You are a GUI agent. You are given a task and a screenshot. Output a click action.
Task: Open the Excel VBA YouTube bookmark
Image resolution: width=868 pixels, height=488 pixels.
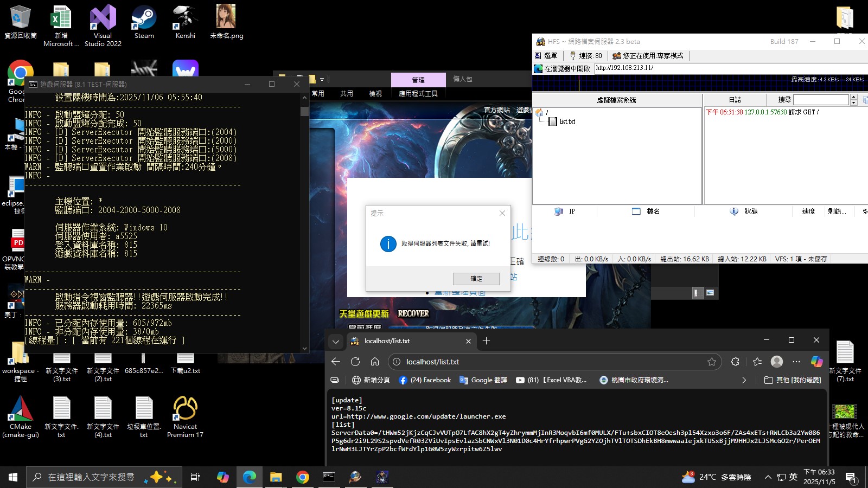pyautogui.click(x=551, y=380)
